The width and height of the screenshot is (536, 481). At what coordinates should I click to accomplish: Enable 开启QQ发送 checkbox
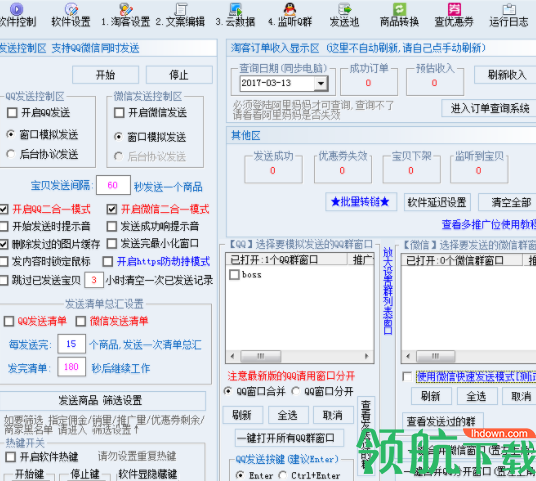tap(12, 112)
